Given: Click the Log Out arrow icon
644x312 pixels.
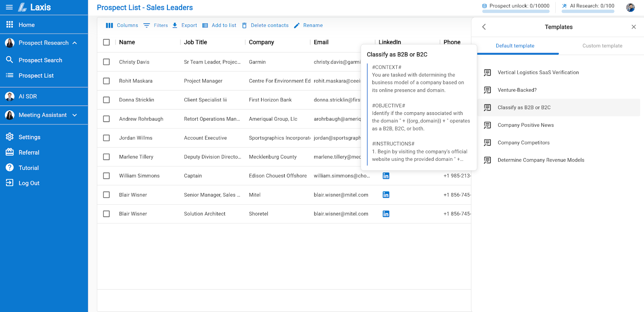Looking at the screenshot, I should [x=10, y=183].
